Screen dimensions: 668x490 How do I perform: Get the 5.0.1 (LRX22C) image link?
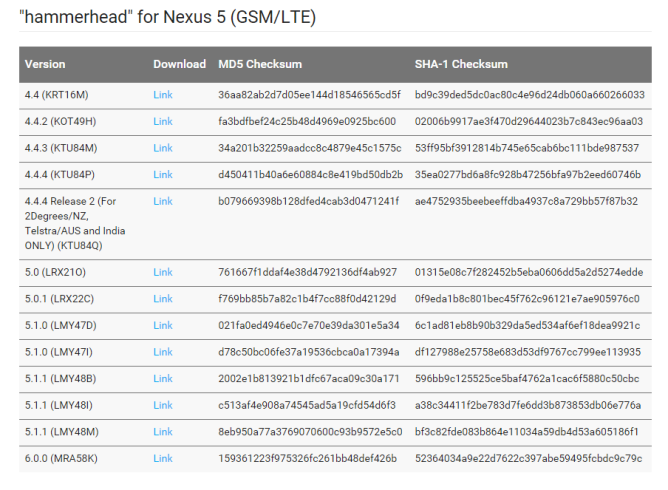coord(162,298)
